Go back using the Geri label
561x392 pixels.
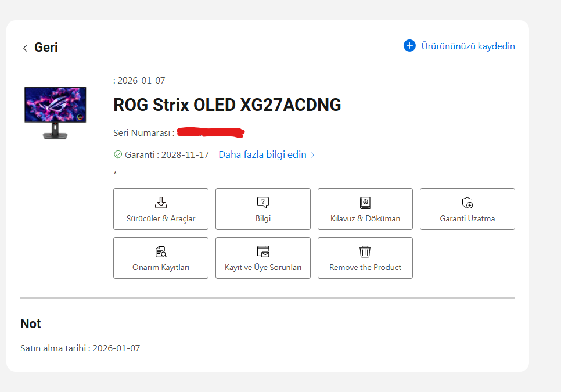46,47
